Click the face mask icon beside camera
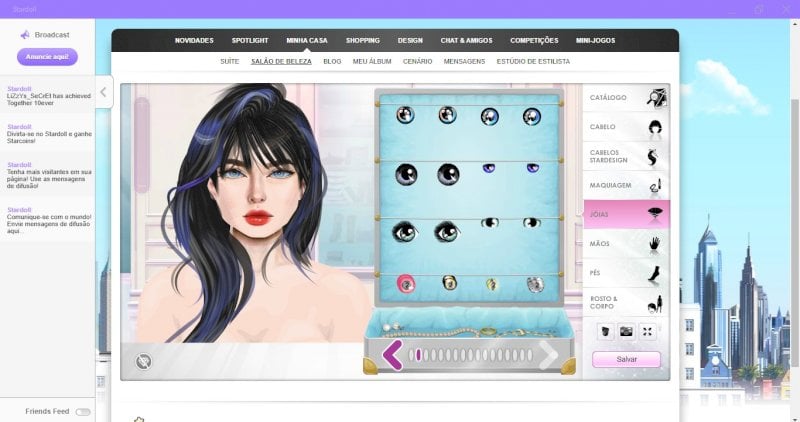The width and height of the screenshot is (800, 422). 605,332
